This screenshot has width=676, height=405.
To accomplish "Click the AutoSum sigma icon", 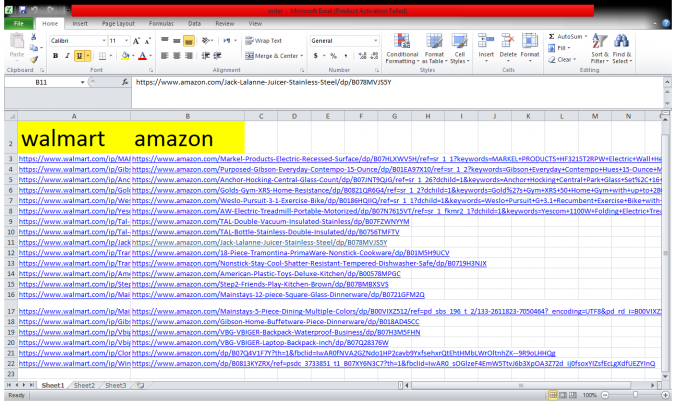I will click(552, 36).
